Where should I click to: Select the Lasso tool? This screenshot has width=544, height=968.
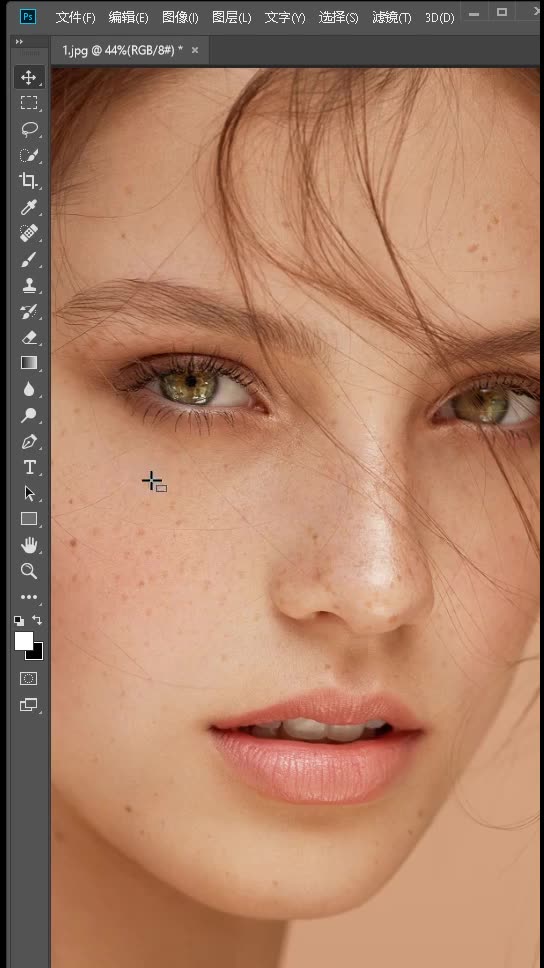28,129
